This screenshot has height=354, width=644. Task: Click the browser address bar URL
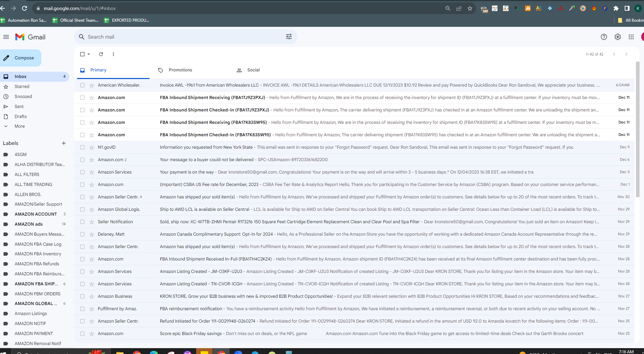click(80, 8)
